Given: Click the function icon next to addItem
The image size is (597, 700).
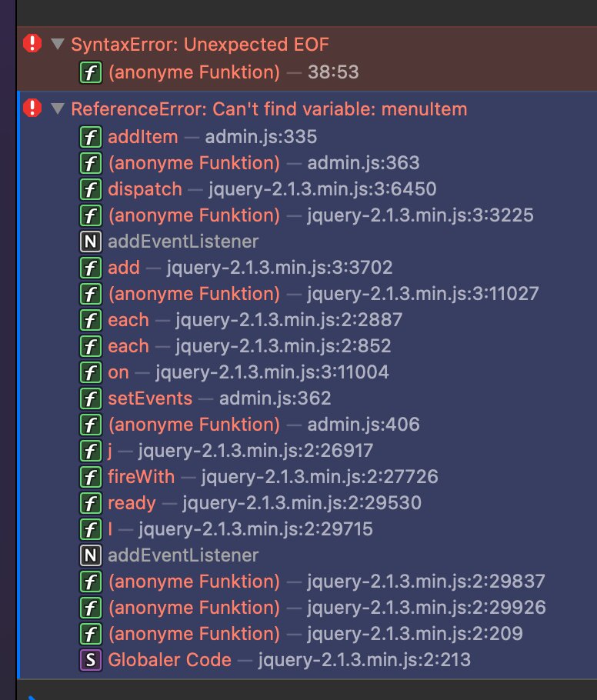Looking at the screenshot, I should tap(91, 137).
